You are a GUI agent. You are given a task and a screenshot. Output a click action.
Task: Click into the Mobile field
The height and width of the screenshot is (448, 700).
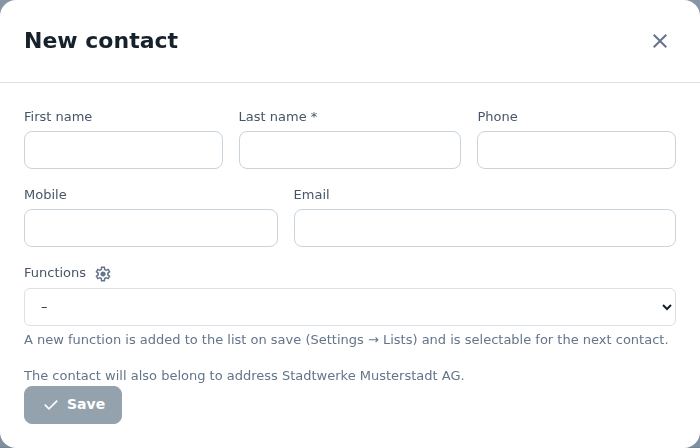tap(151, 228)
